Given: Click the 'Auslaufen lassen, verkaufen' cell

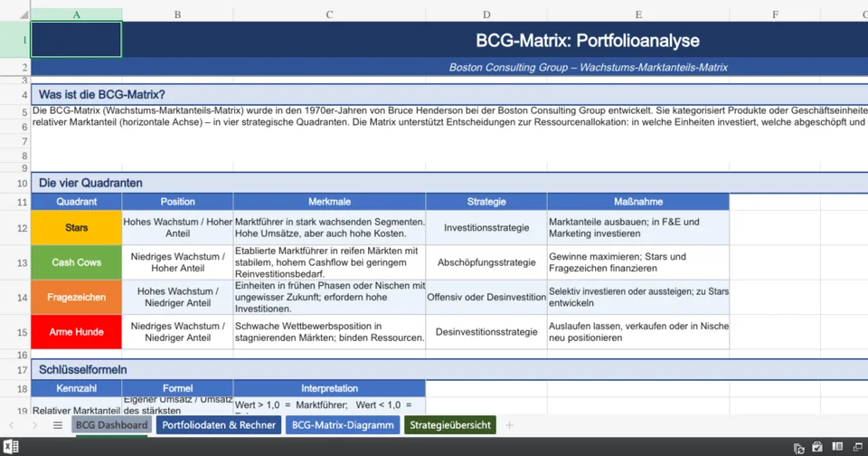Looking at the screenshot, I should pyautogui.click(x=638, y=332).
